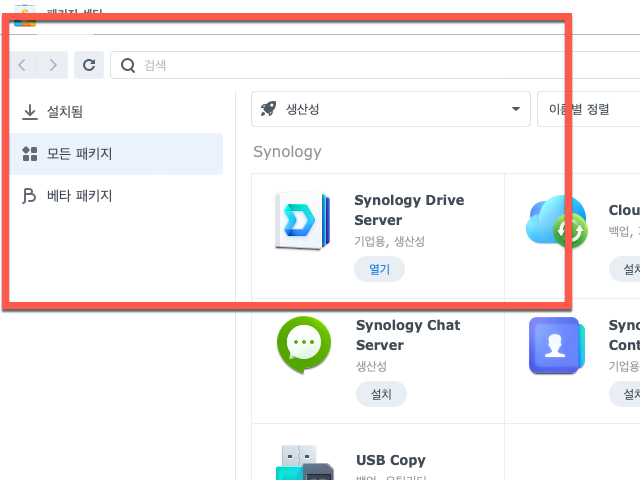Go forward with the right arrow button
Viewport: 640px width, 480px height.
click(x=53, y=65)
